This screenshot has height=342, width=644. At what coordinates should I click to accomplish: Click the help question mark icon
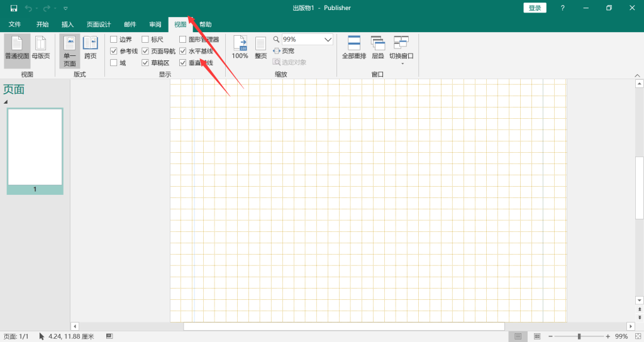pyautogui.click(x=563, y=8)
